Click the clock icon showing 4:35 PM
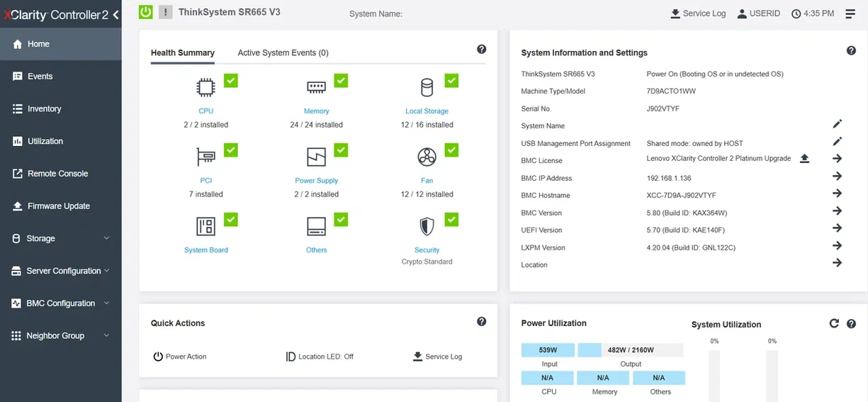This screenshot has height=402, width=868. (x=796, y=13)
